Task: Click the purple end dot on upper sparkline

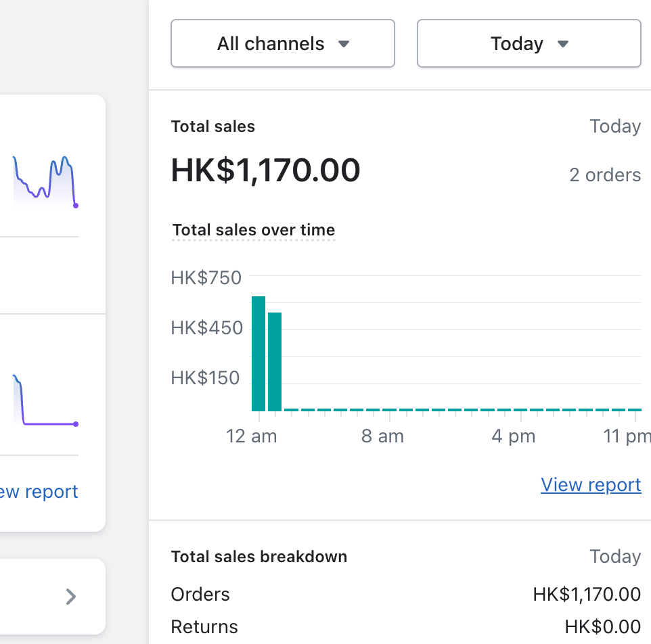Action: click(76, 206)
